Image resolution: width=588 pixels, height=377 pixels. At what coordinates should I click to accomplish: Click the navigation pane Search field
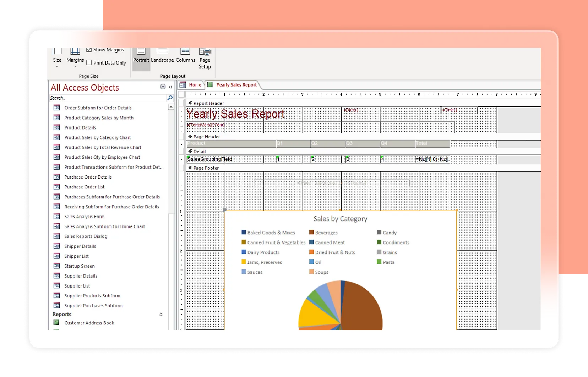point(107,98)
